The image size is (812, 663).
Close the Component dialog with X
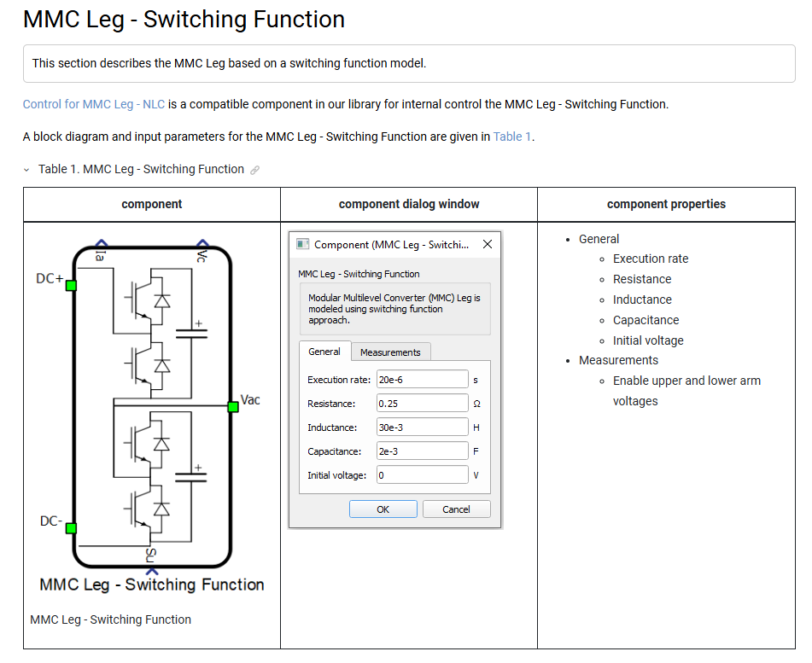(487, 244)
